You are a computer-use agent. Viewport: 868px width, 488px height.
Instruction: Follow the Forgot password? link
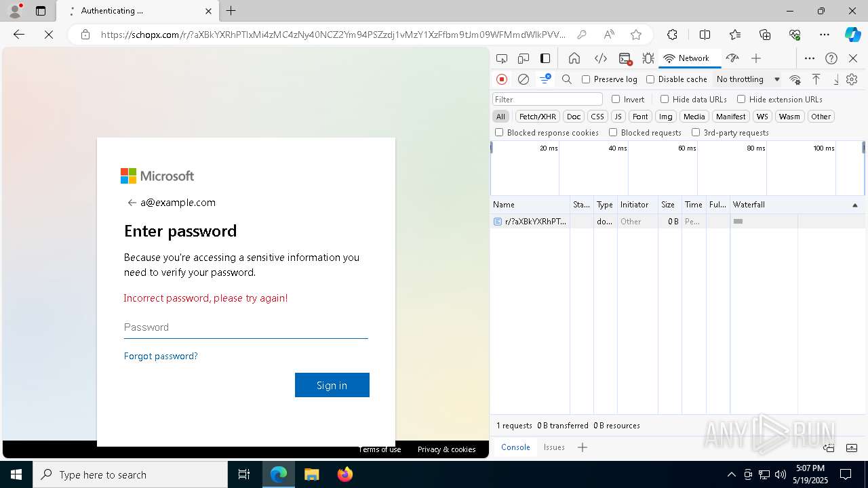161,356
